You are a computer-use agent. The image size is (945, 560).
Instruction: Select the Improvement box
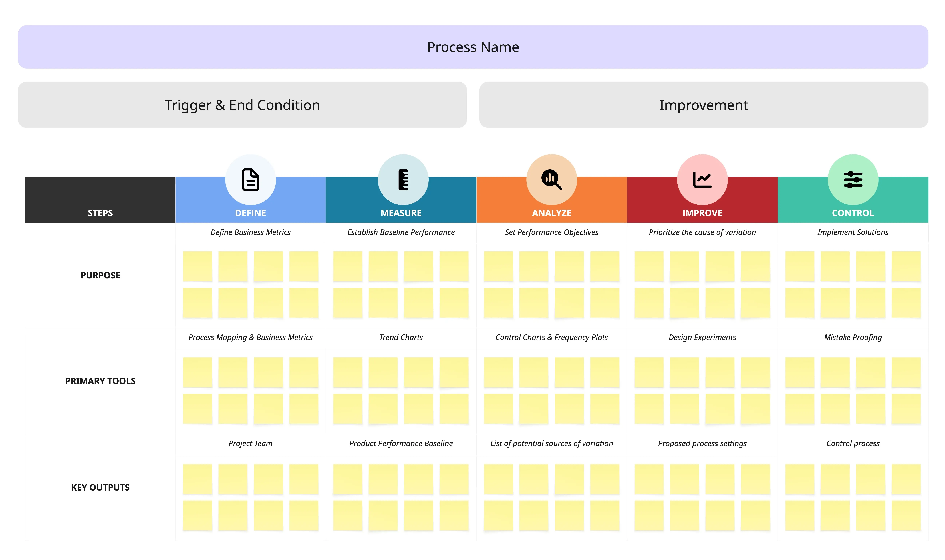[703, 105]
